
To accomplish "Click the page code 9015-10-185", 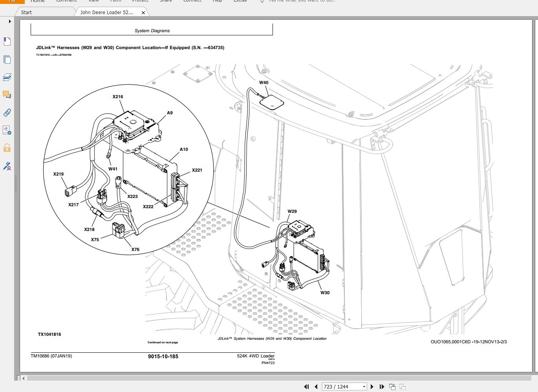I will [163, 356].
